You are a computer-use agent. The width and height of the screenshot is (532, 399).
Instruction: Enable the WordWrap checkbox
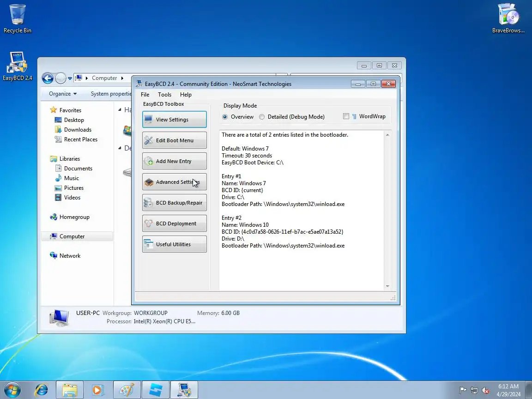coord(346,116)
